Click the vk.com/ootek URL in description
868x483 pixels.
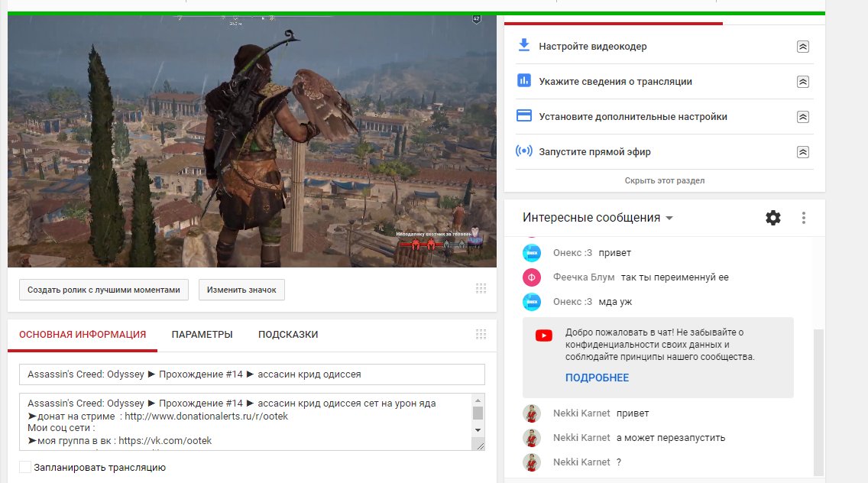[165, 441]
